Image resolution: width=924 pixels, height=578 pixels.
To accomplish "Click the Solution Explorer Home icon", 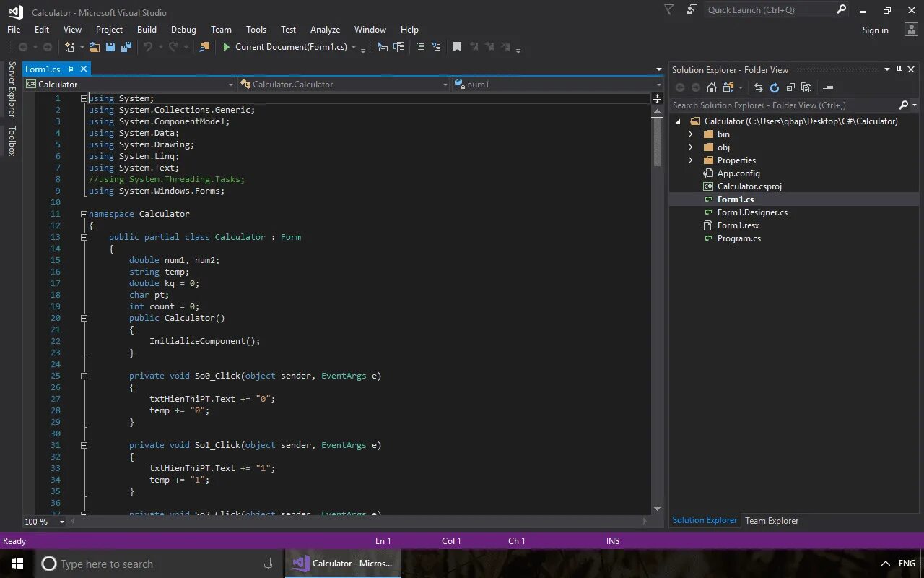I will 712,87.
